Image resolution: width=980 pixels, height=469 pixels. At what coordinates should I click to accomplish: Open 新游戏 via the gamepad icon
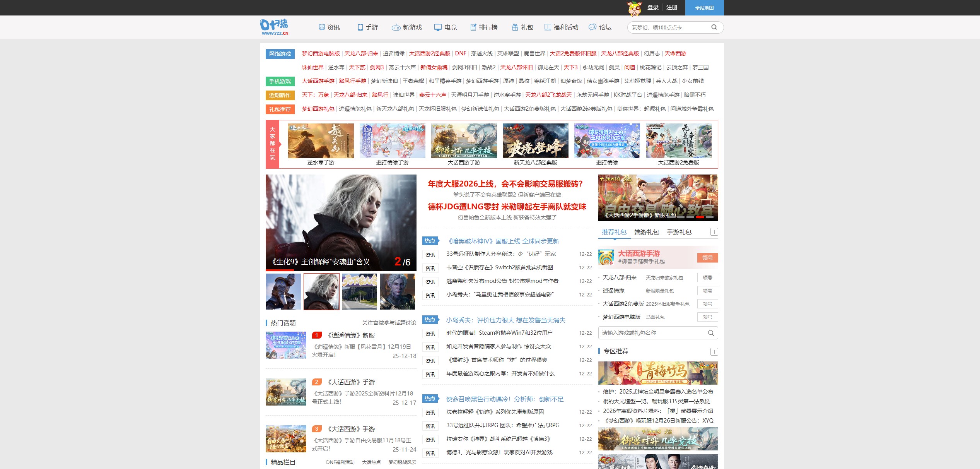coord(396,27)
